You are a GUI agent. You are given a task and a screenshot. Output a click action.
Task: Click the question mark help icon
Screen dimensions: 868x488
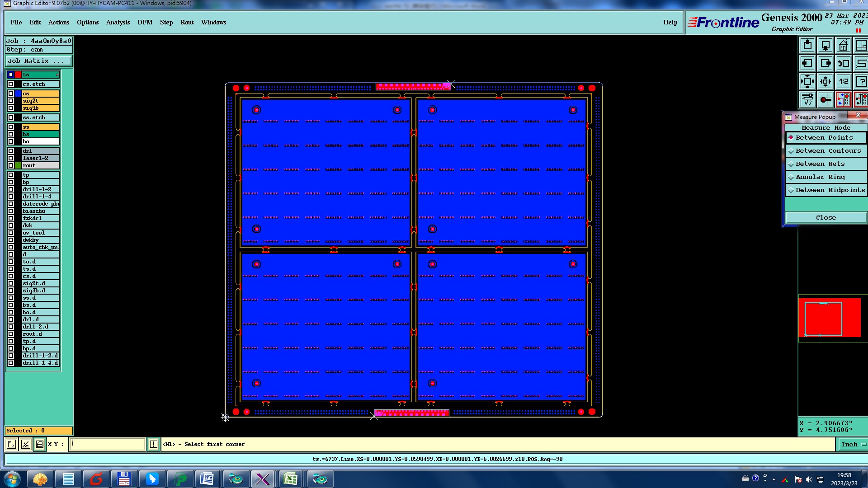click(861, 82)
